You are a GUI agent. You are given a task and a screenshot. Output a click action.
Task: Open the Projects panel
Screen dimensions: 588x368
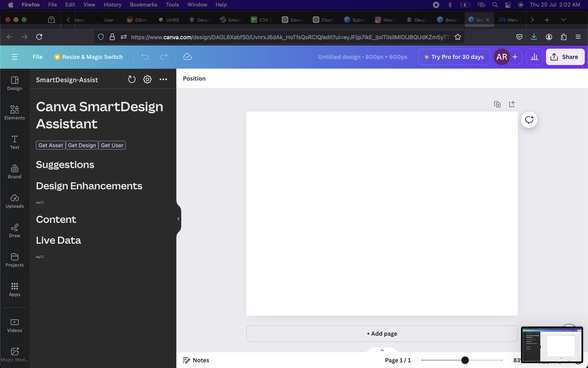tap(15, 260)
